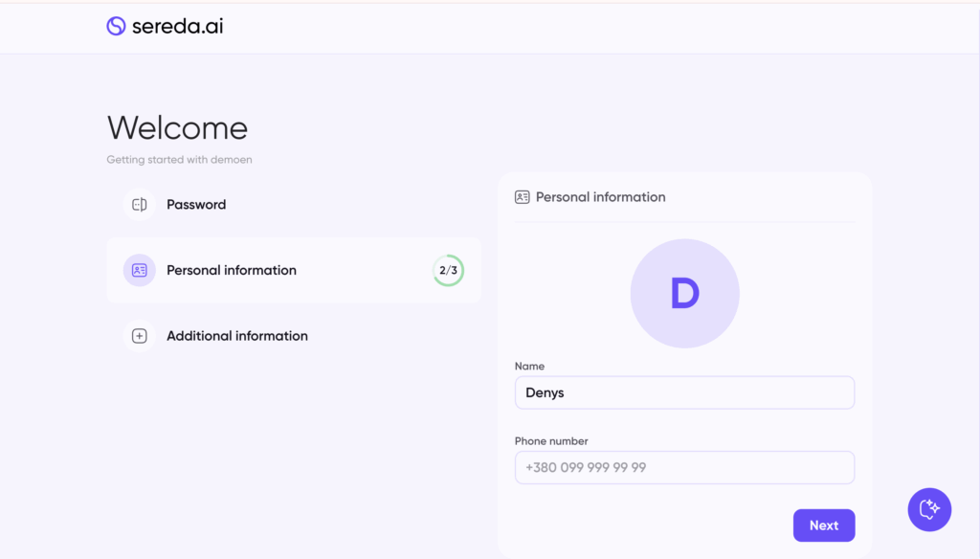Click the ID card icon in form header
This screenshot has height=559, width=980.
click(x=522, y=197)
